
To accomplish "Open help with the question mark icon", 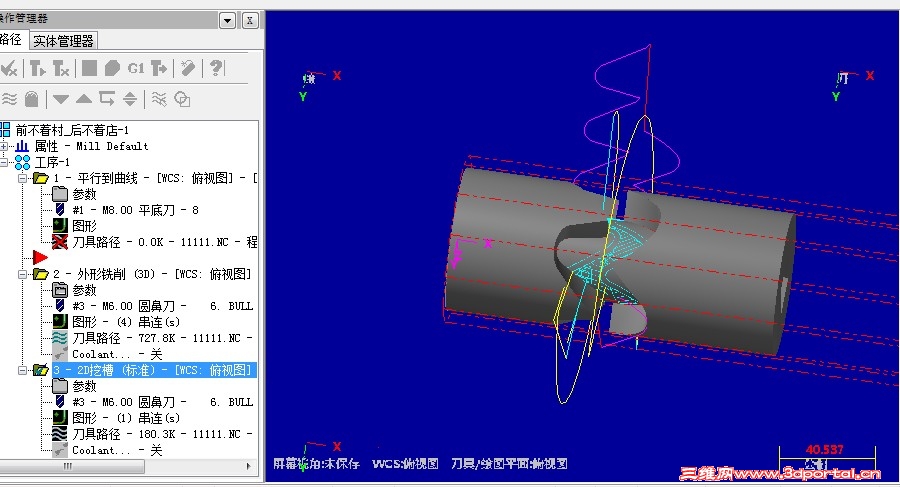I will (216, 68).
